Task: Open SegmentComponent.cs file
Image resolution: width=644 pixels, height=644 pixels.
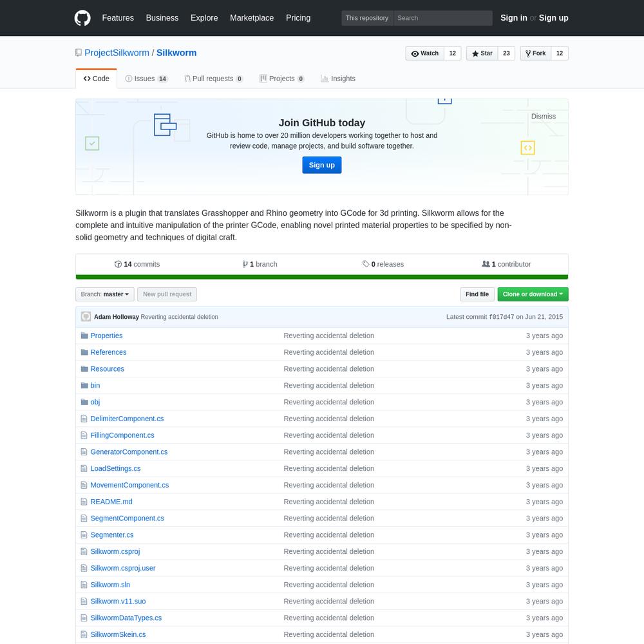Action: (x=128, y=518)
